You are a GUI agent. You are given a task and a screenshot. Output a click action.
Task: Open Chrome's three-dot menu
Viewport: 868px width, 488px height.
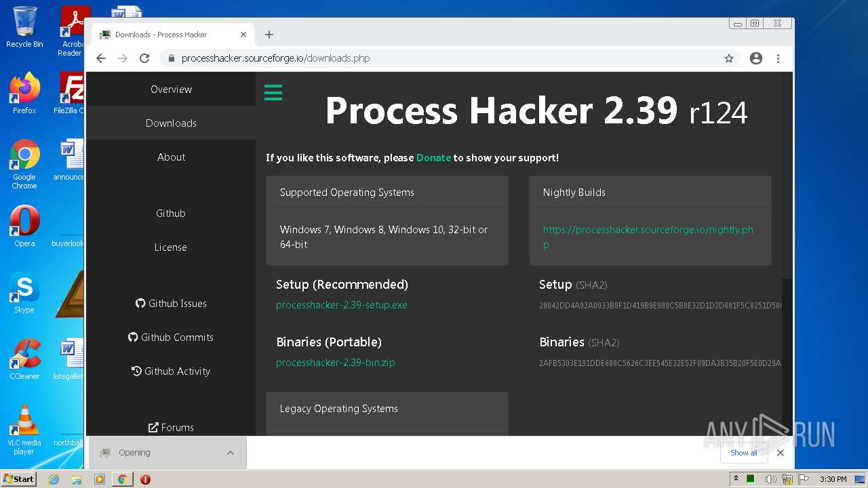tap(778, 58)
